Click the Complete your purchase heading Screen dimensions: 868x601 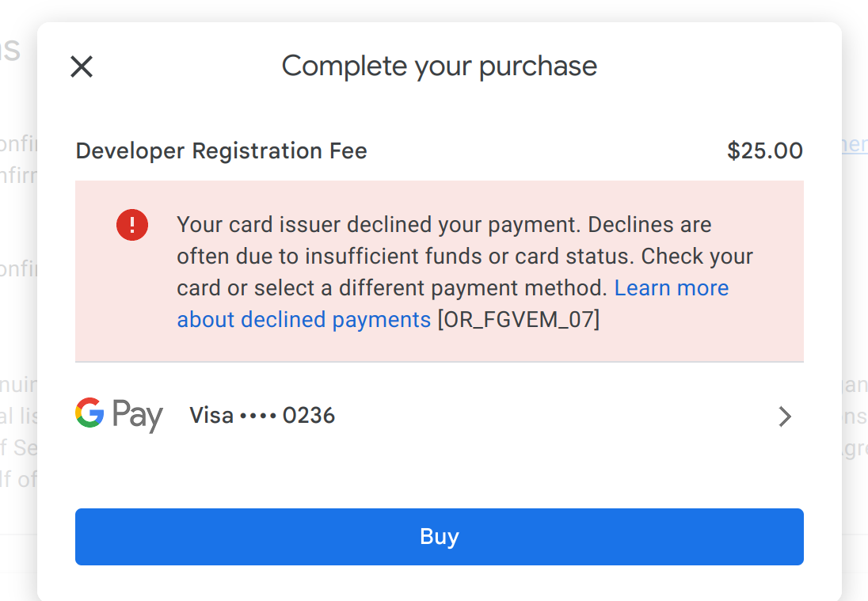pyautogui.click(x=439, y=66)
